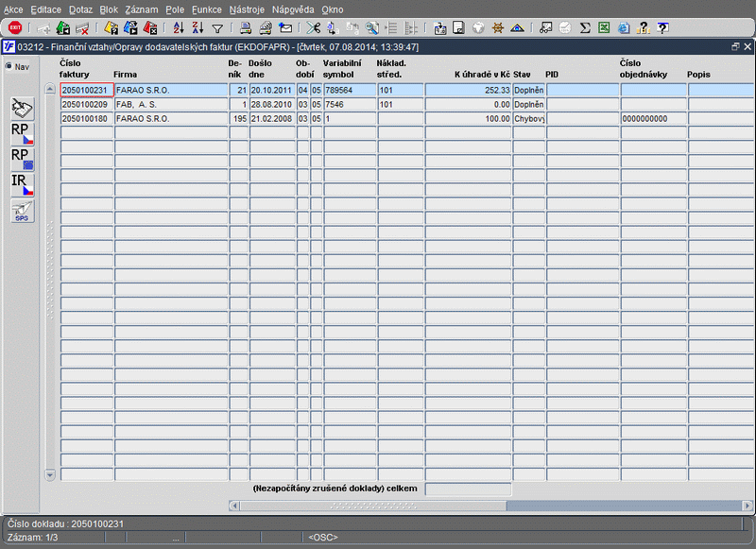Viewport: 756px width, 549px height.
Task: Click status cell Chybový
Action: (529, 118)
